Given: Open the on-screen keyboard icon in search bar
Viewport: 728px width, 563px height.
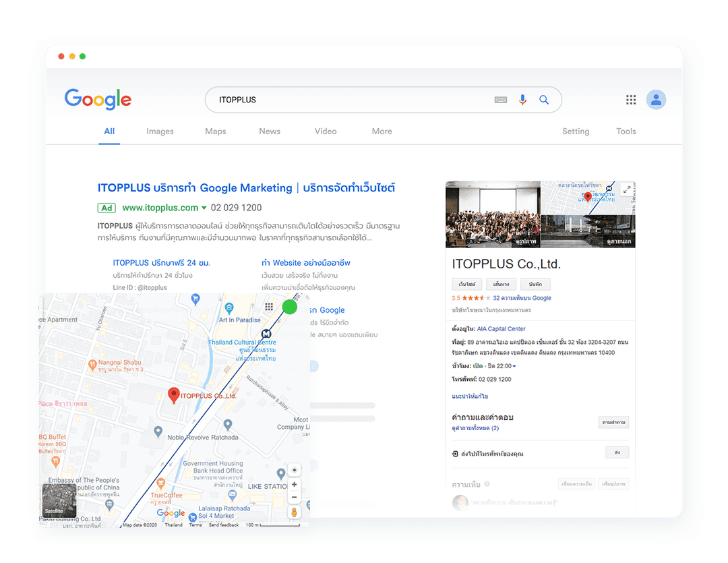Looking at the screenshot, I should pos(500,100).
